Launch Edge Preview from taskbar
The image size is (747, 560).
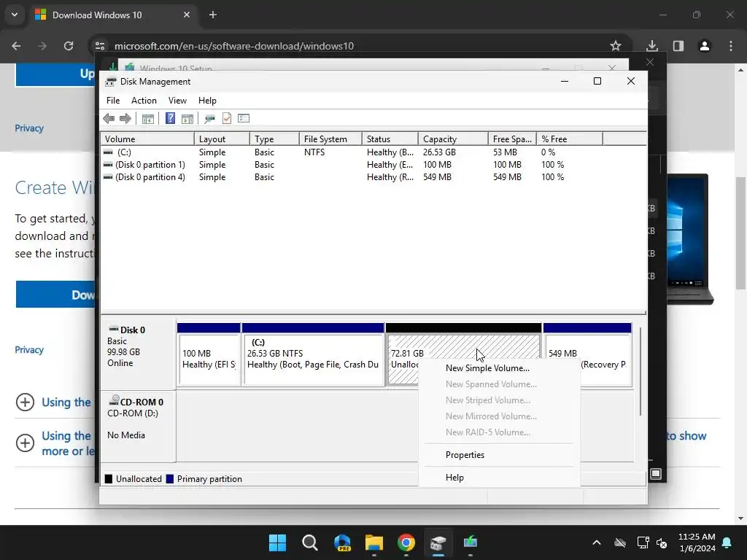[342, 542]
